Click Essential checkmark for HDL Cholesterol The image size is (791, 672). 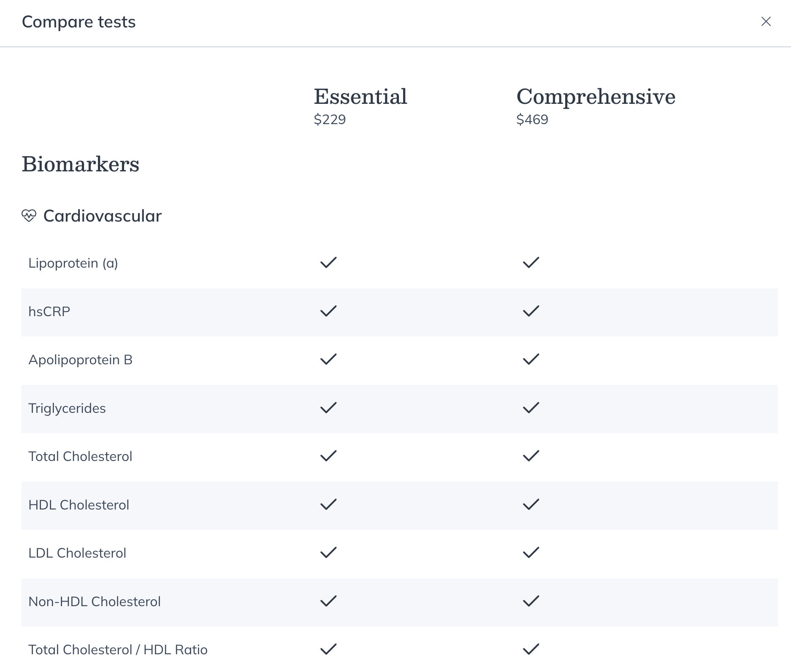pyautogui.click(x=328, y=504)
